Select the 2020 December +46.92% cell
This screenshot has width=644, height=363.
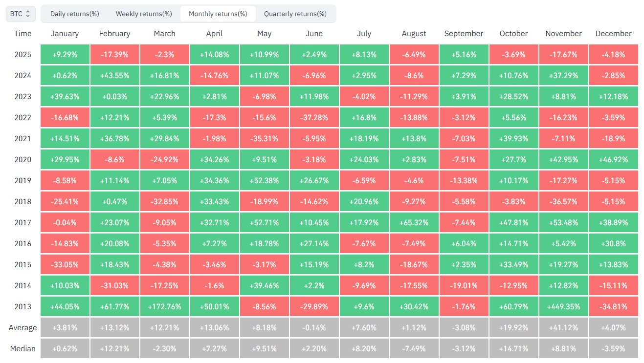613,160
